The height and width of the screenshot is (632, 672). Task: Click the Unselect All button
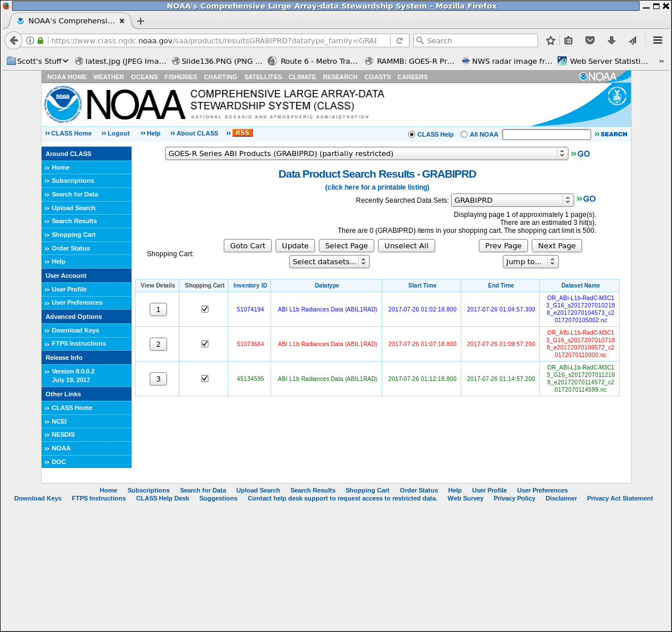click(406, 245)
